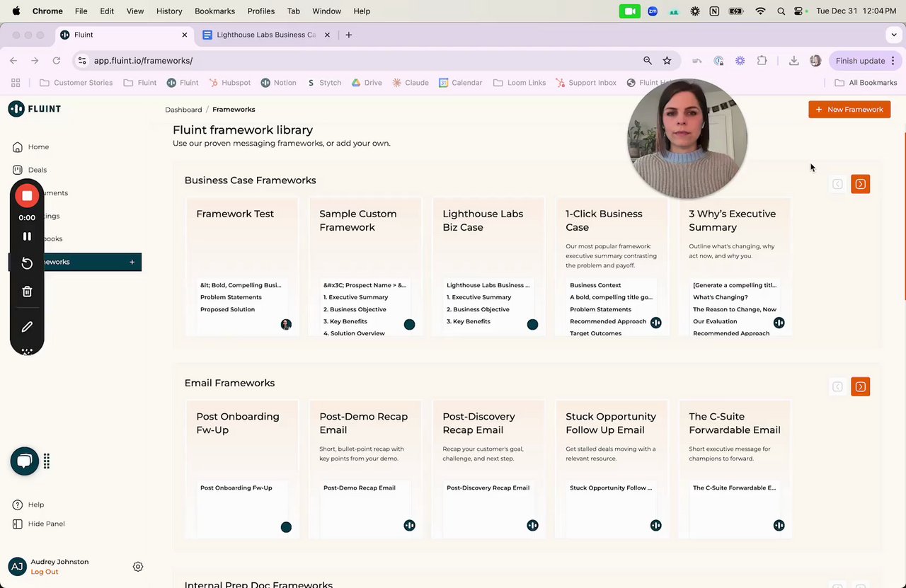Open the Bookmarks menu in menu bar

tap(214, 11)
